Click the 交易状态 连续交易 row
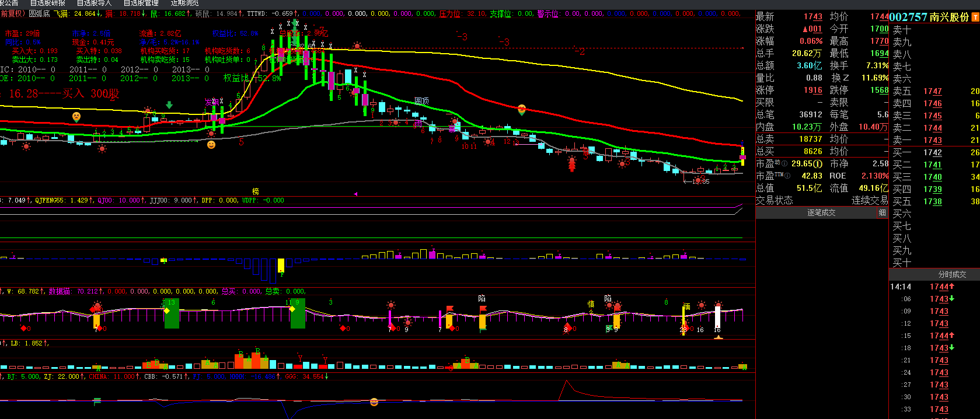This screenshot has width=980, height=419. (x=822, y=201)
